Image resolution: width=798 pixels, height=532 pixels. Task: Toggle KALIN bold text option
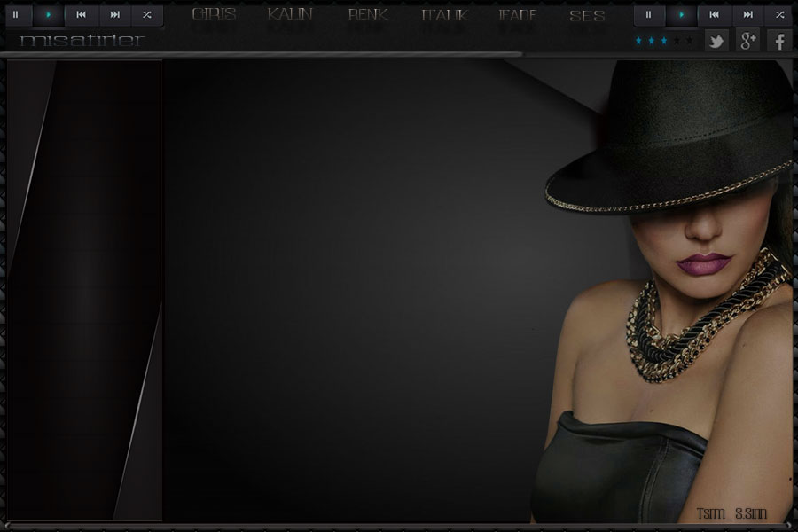(x=290, y=15)
